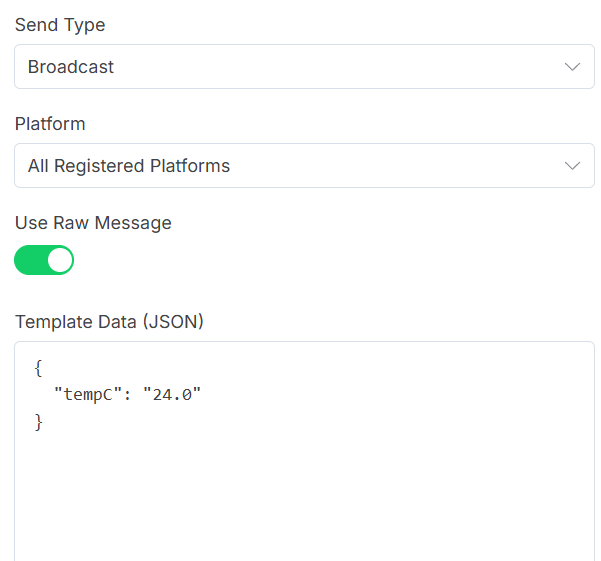Click the "Send Type" field label
601x561 pixels.
(x=60, y=25)
